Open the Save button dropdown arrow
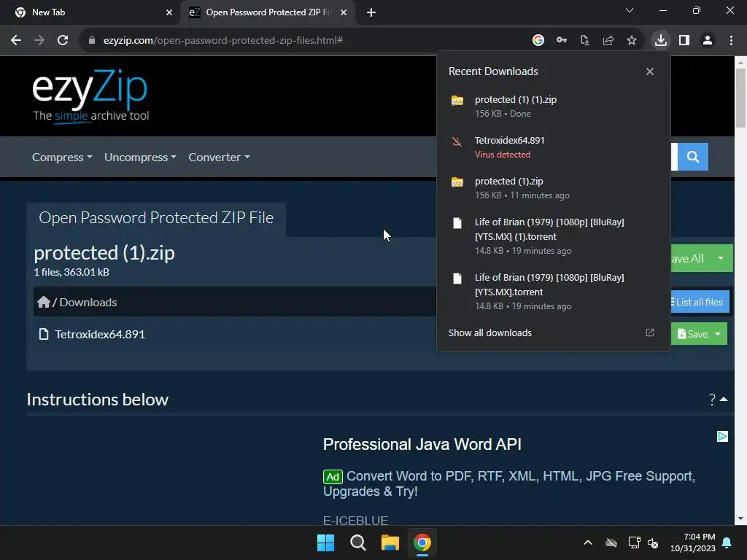 718,334
